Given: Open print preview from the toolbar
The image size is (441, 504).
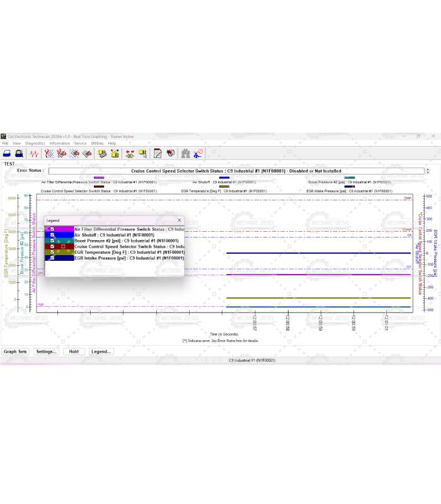Looking at the screenshot, I should pyautogui.click(x=20, y=153).
